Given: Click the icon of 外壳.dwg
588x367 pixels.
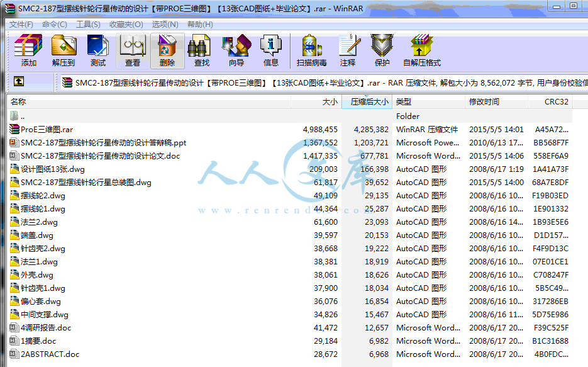Looking at the screenshot, I should pos(14,275).
